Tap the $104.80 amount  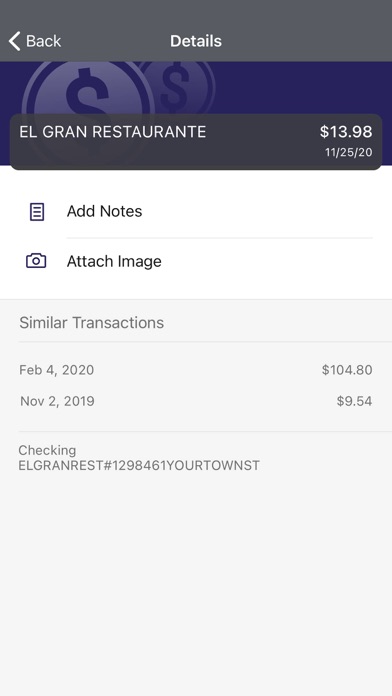pos(347,370)
